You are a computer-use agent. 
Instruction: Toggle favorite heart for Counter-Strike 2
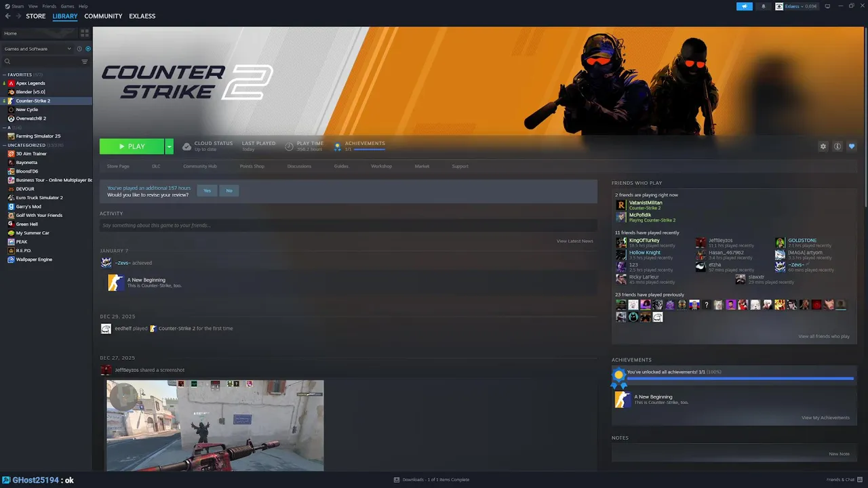click(852, 146)
